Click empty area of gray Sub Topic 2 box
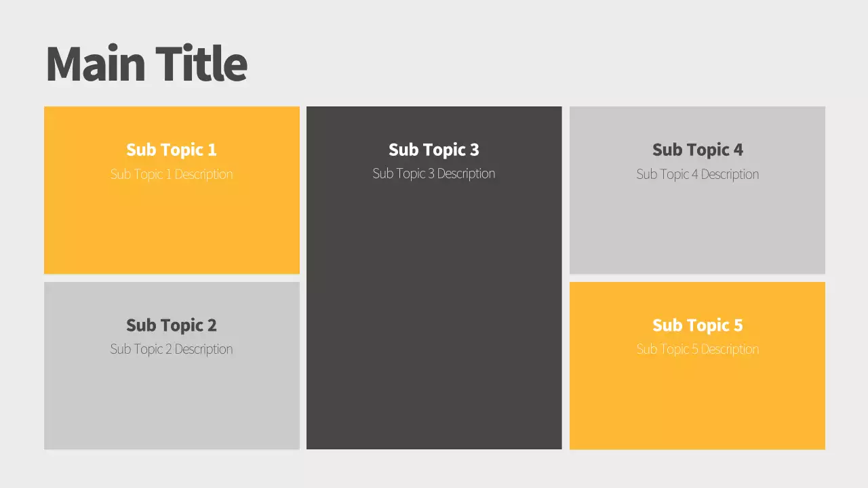This screenshot has width=868, height=488. (172, 407)
